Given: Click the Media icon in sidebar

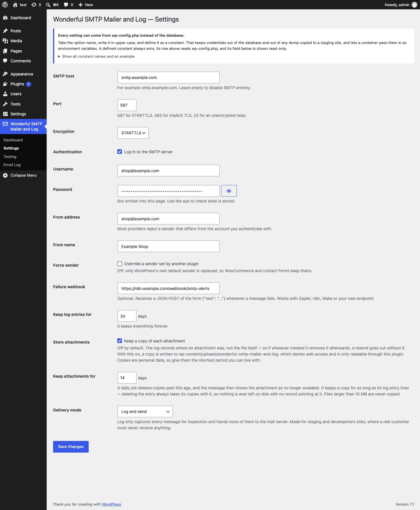Looking at the screenshot, I should click(x=5, y=41).
